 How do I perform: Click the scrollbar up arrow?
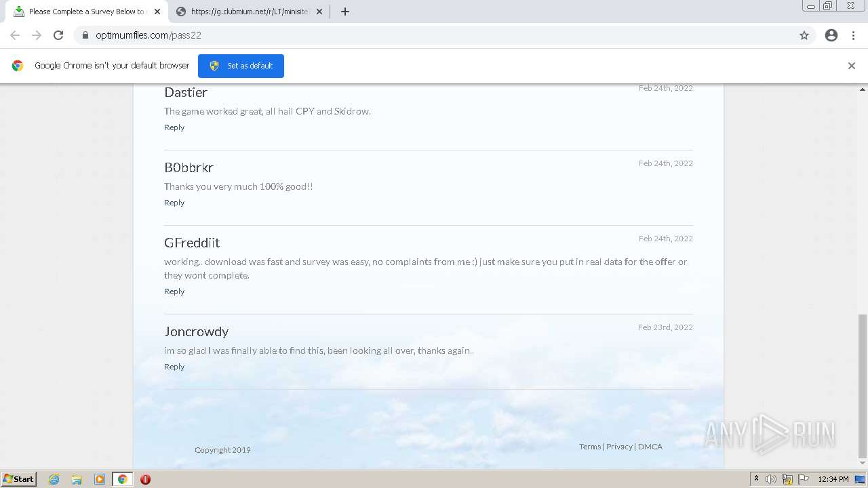863,89
